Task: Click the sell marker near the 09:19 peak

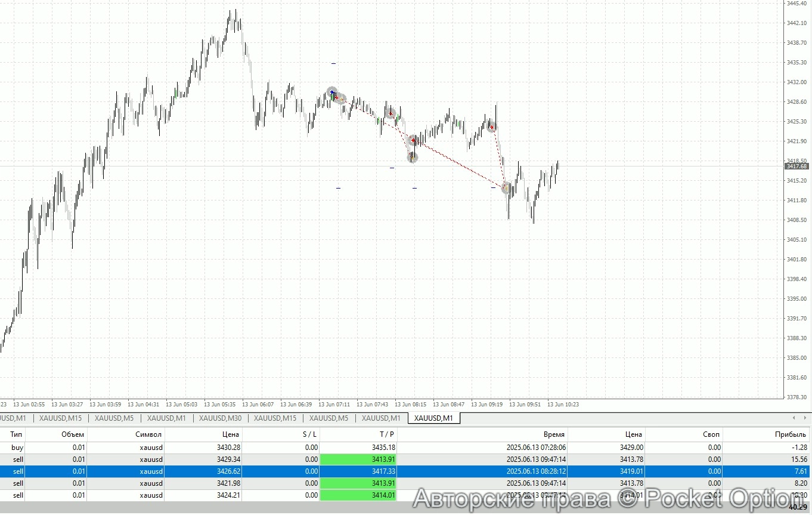Action: (491, 127)
